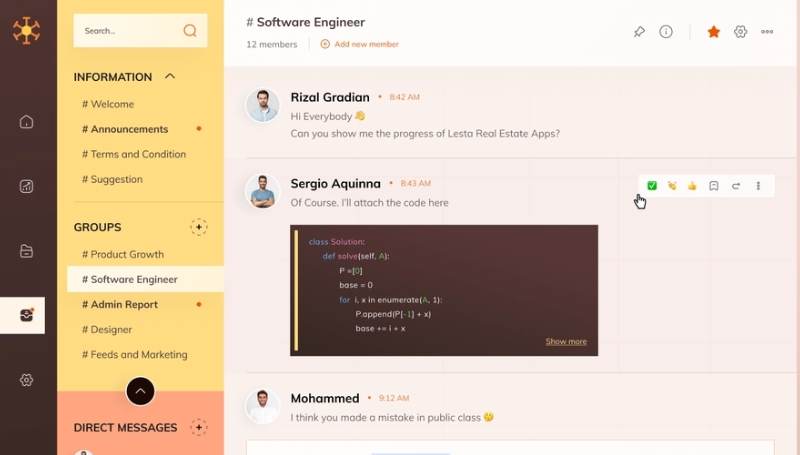This screenshot has height=455, width=800.
Task: Select the messages inbox icon
Action: click(27, 315)
